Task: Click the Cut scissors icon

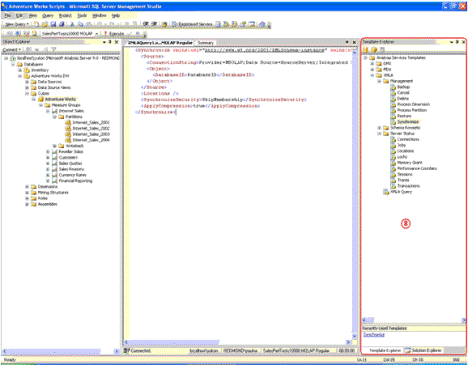Action: [x=72, y=24]
